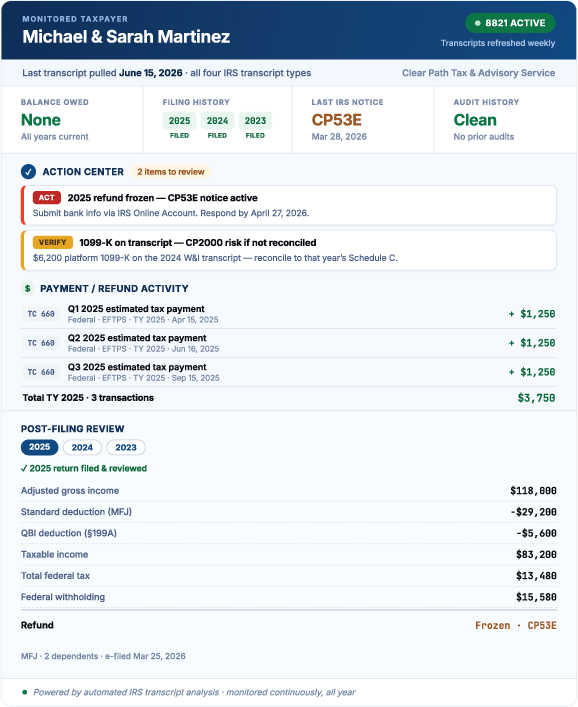Click the $83,200 taxable income value
The image size is (578, 707).
pos(536,555)
